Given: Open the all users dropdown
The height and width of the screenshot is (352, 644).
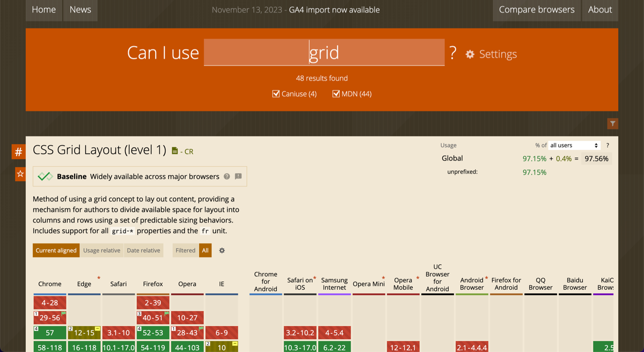Looking at the screenshot, I should coord(574,145).
